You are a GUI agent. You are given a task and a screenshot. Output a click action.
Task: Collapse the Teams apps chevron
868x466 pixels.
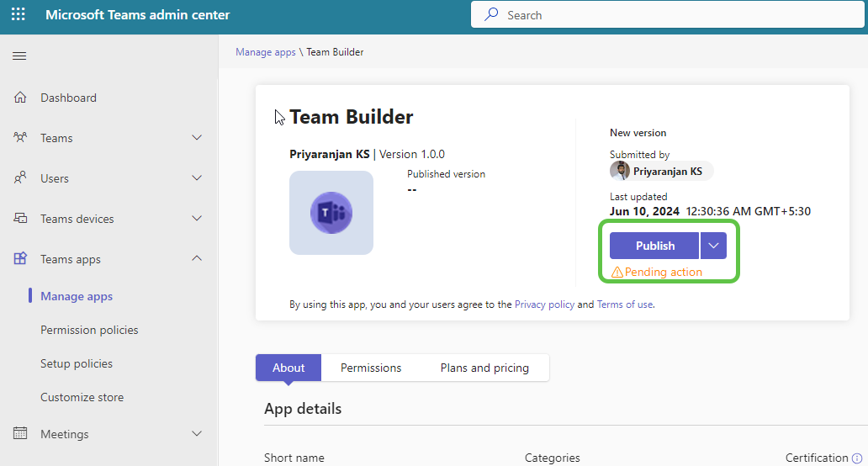coord(197,258)
